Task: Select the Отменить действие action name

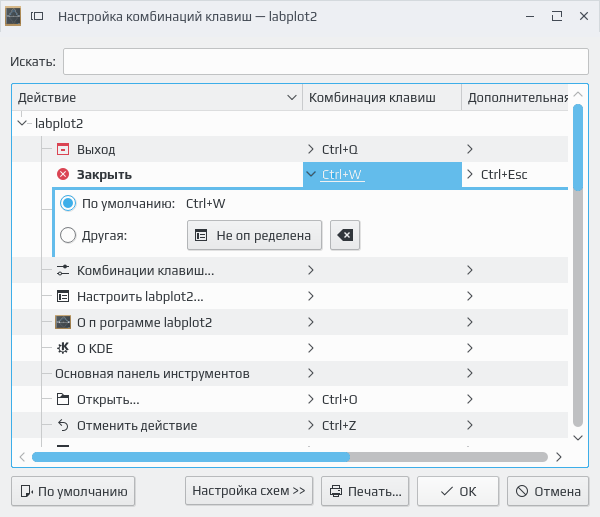Action: [137, 425]
